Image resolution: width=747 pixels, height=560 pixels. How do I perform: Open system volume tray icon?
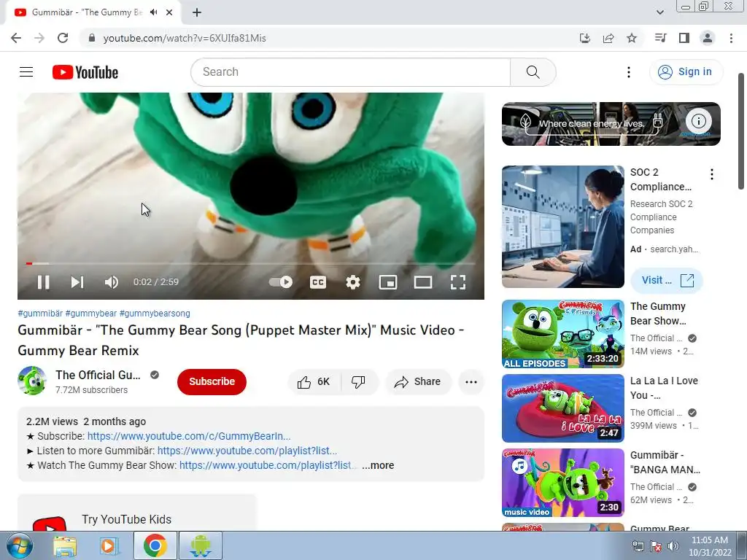click(673, 546)
